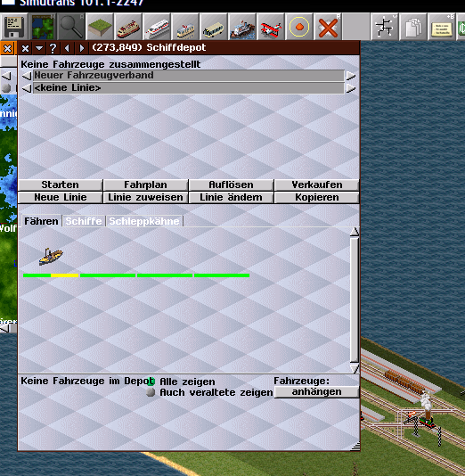Select previous convoy in Neuer Fahrzeugverband
This screenshot has height=476, width=465.
pos(27,76)
